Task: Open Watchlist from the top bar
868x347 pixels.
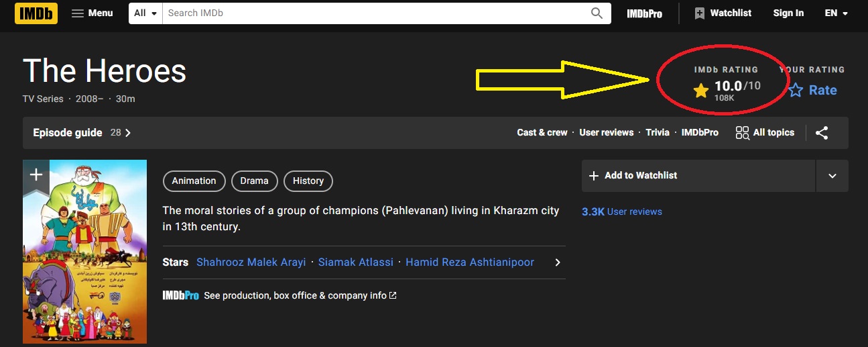Action: click(723, 13)
